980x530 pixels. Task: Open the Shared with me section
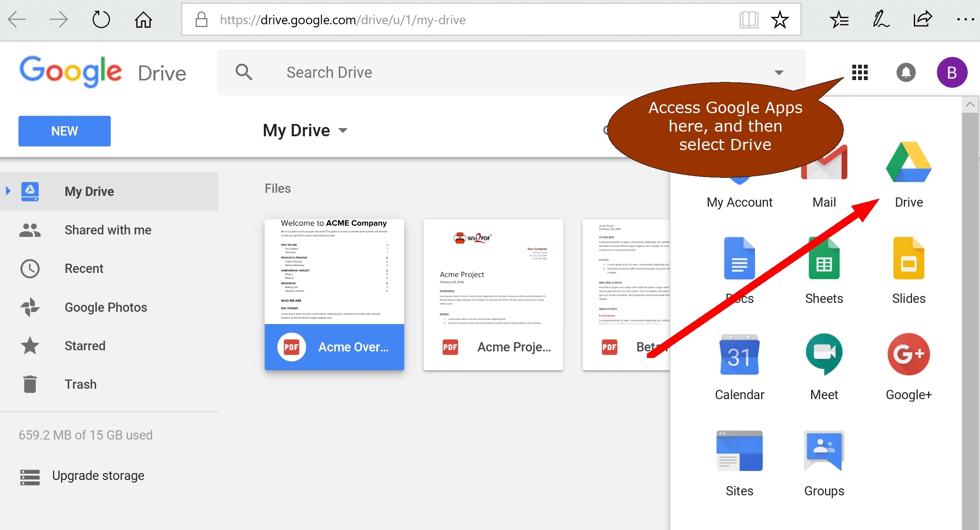coord(108,230)
